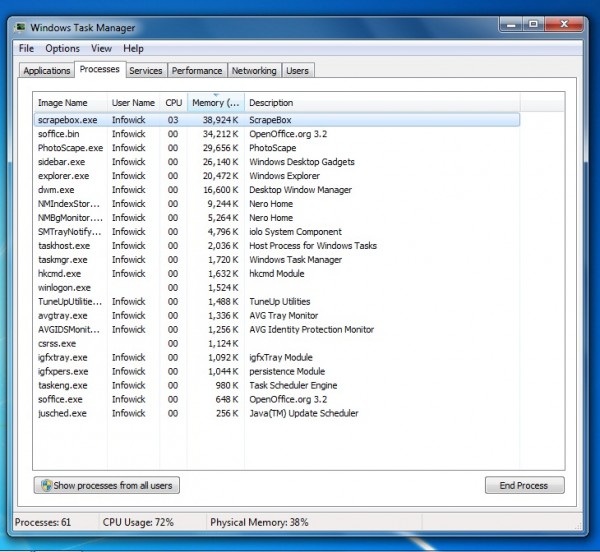600x552 pixels.
Task: Switch to the Users tab
Action: (297, 71)
